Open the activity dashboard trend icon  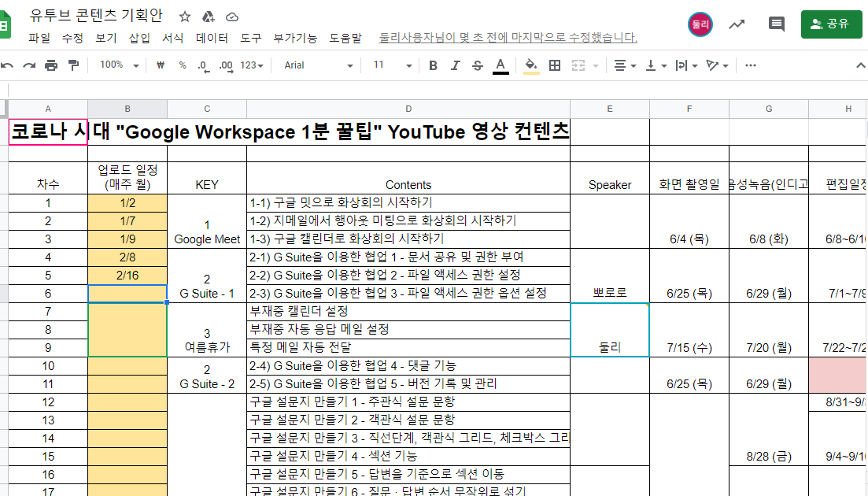(x=737, y=24)
